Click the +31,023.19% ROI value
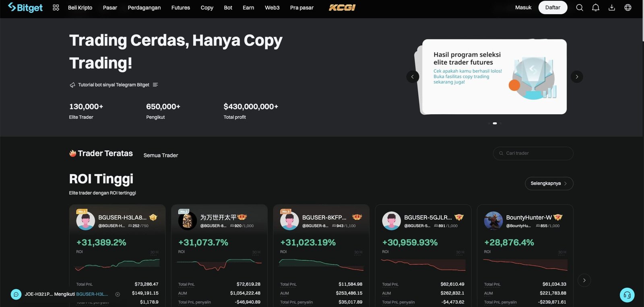The height and width of the screenshot is (307, 644). point(308,243)
